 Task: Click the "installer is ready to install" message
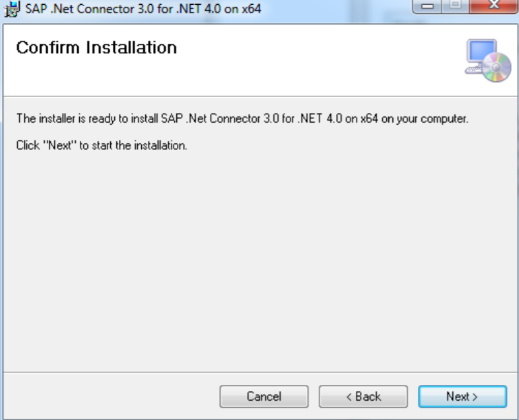[x=242, y=118]
